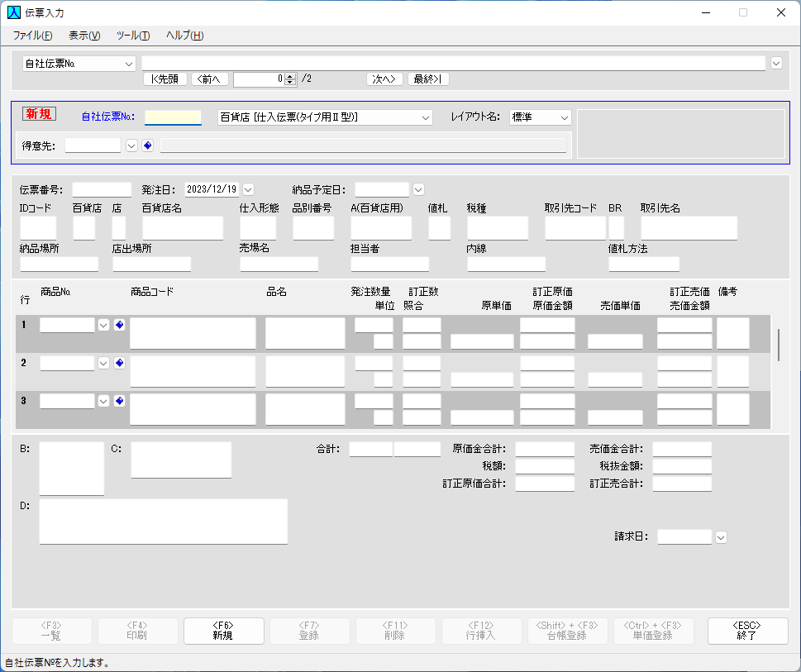Expand the 百貨店 slip type dropdown
Image resolution: width=801 pixels, height=672 pixels.
click(x=426, y=117)
